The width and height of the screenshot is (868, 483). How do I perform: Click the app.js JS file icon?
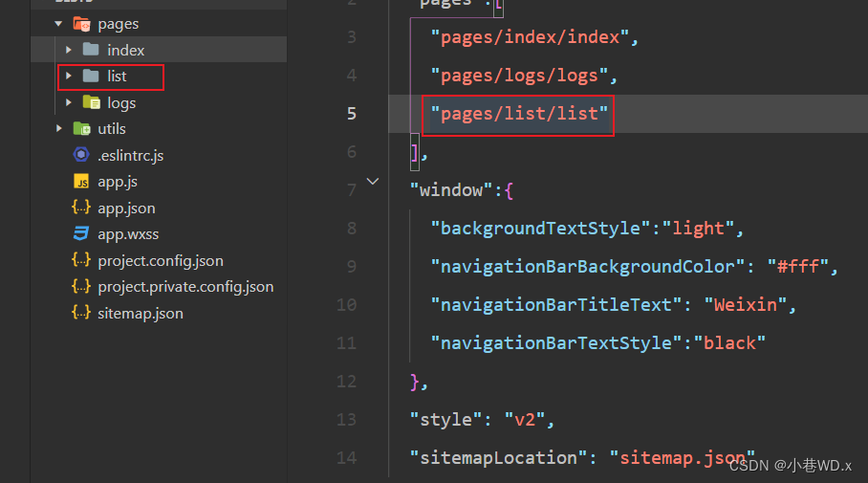(81, 181)
